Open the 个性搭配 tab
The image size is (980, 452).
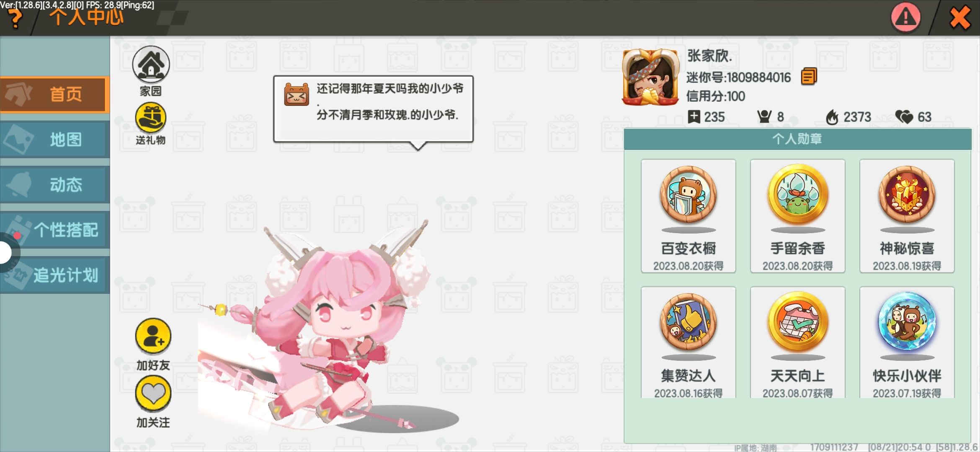click(55, 230)
